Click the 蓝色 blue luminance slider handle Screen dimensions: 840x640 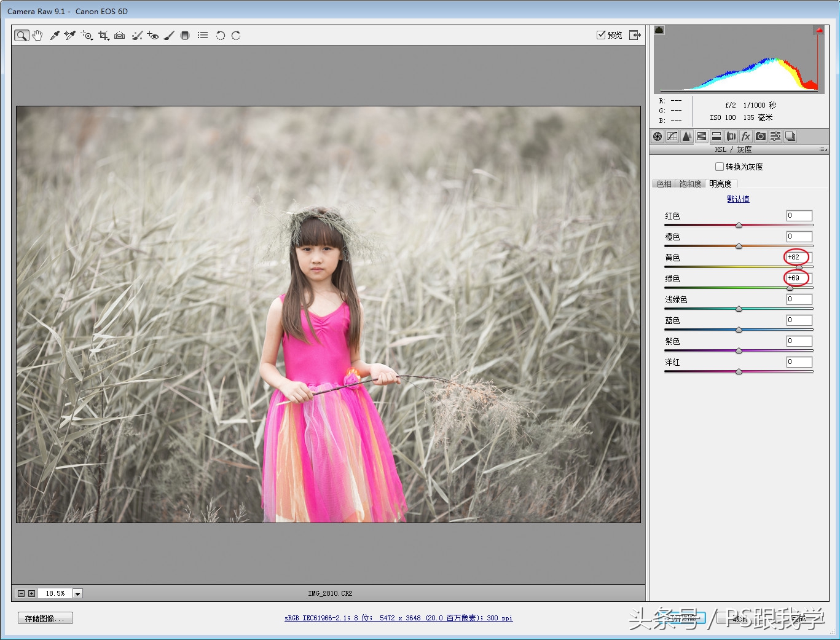[739, 330]
